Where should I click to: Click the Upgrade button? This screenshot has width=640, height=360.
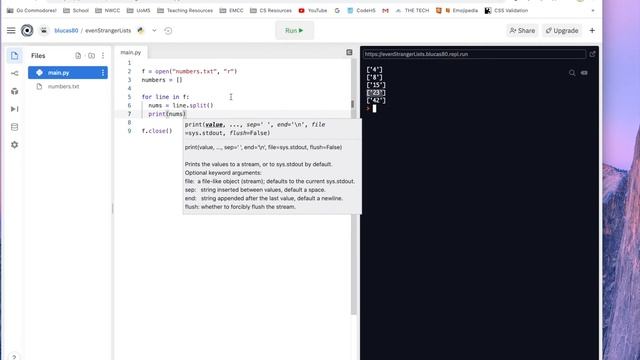(562, 30)
